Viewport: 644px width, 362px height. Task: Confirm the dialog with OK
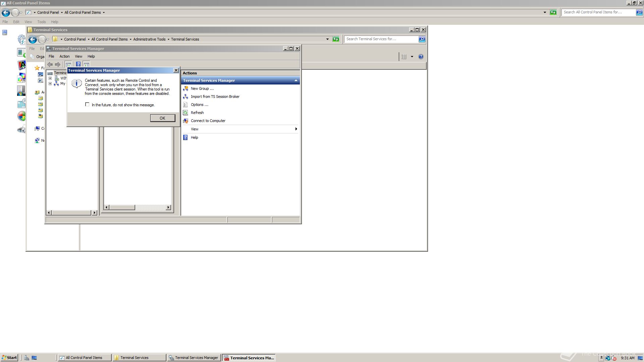(163, 118)
